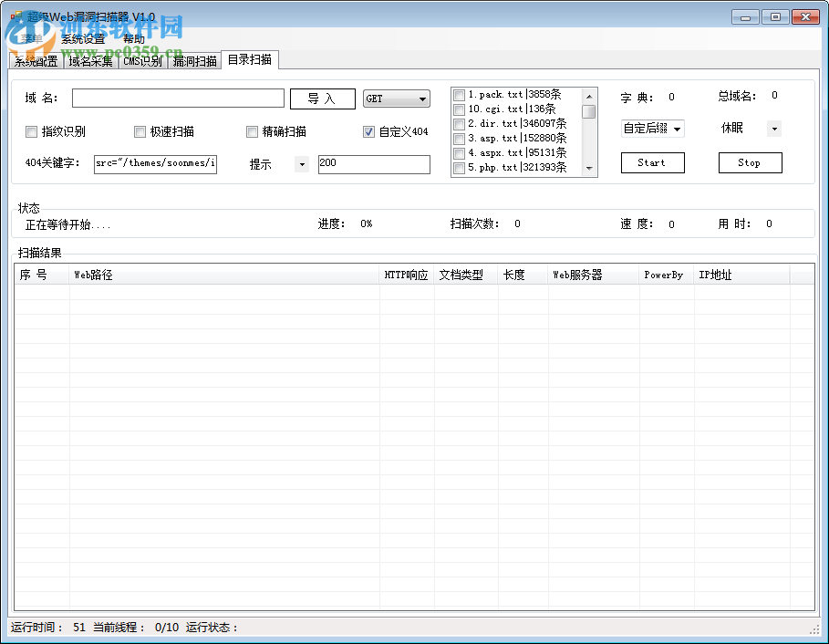Screen dimensions: 829x644
Task: Click the 导入 import button
Action: point(323,99)
